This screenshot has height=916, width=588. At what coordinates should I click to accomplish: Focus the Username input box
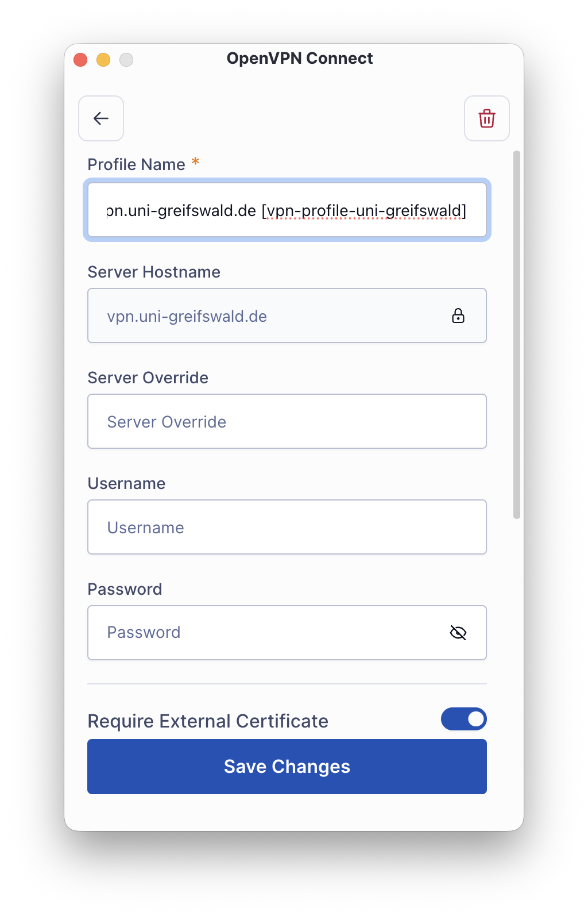pyautogui.click(x=287, y=527)
